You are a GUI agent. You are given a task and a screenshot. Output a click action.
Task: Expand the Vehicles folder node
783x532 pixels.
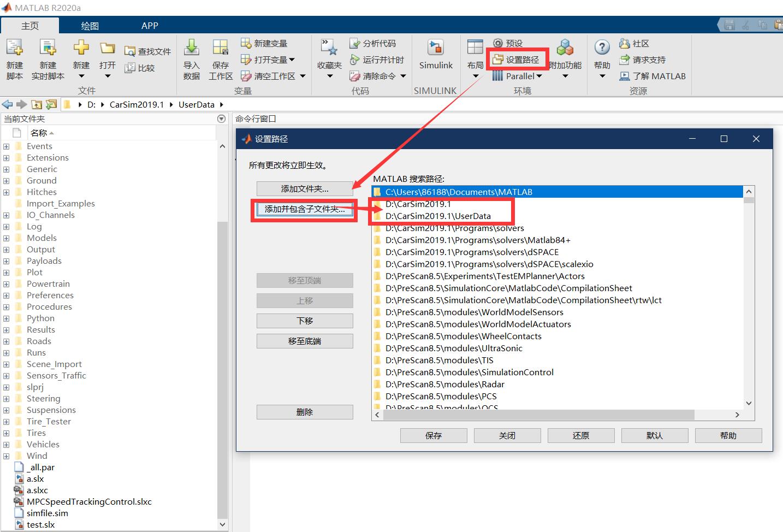(x=7, y=445)
